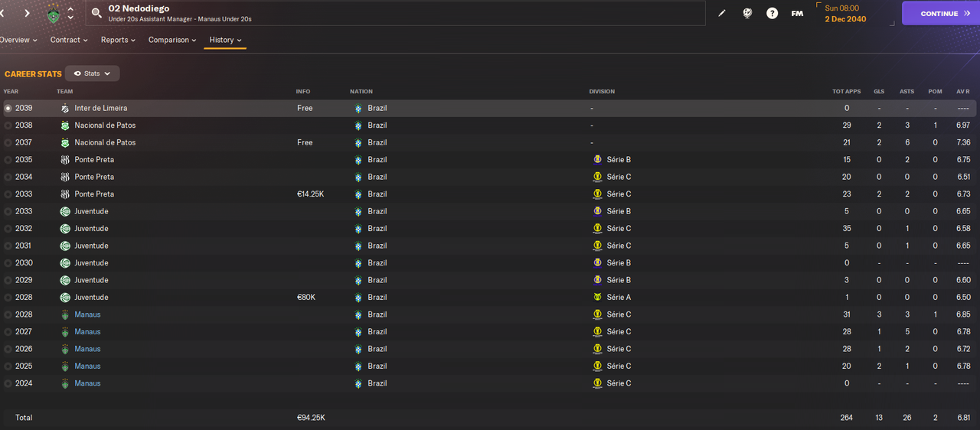Open Manaus link in the 2028 row

tap(87, 314)
